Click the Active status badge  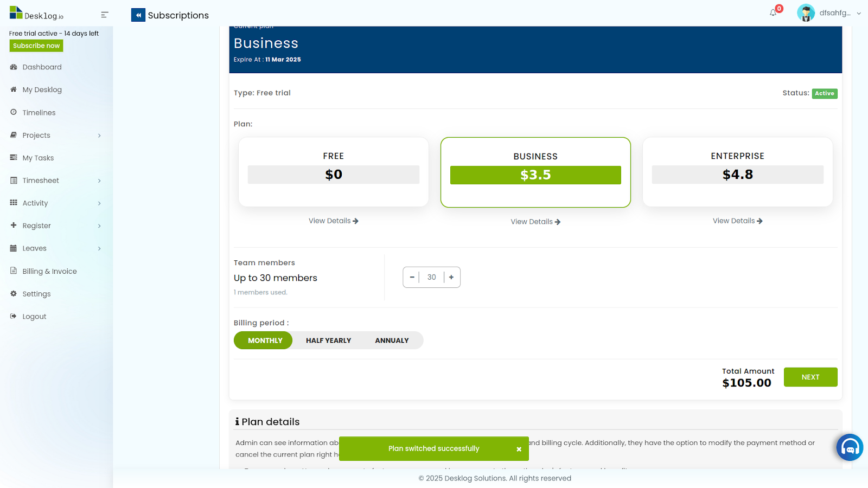tap(825, 93)
